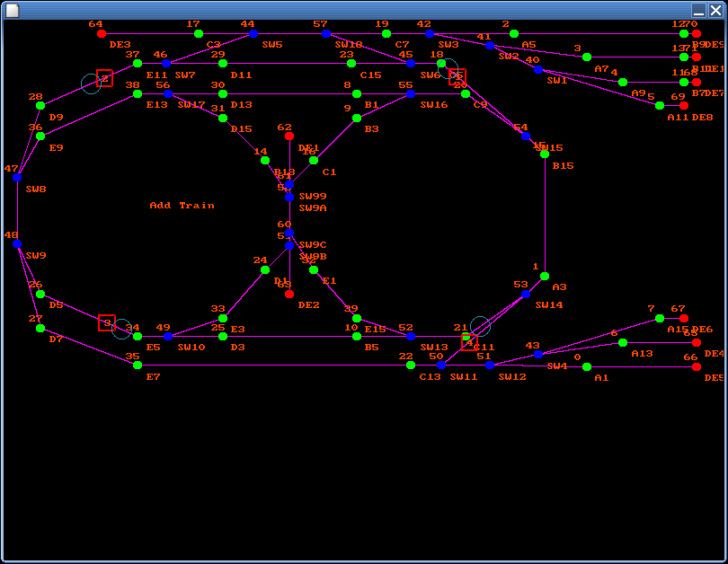Viewport: 728px width, 564px height.
Task: Select green sensor node E7 numbered 35
Action: 138,366
